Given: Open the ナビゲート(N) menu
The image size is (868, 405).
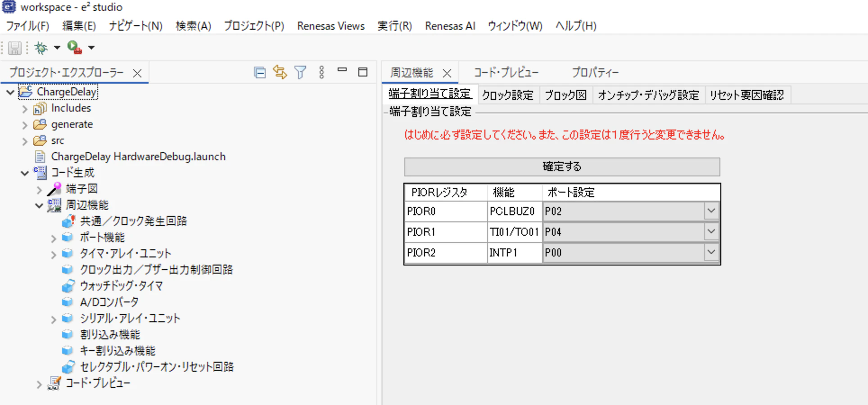Looking at the screenshot, I should (136, 26).
